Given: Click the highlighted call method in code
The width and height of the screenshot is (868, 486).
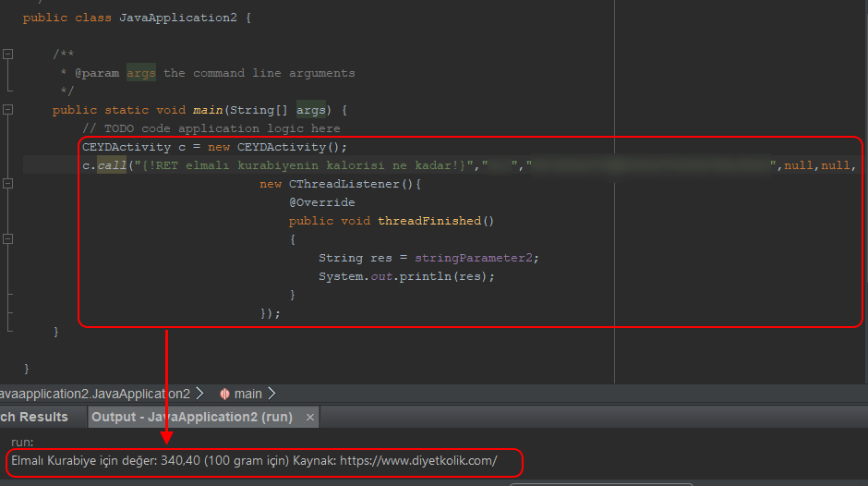Looking at the screenshot, I should (x=112, y=165).
